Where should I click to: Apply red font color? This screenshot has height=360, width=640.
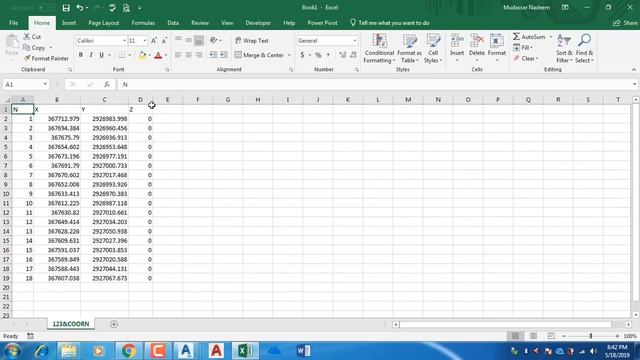(x=158, y=55)
